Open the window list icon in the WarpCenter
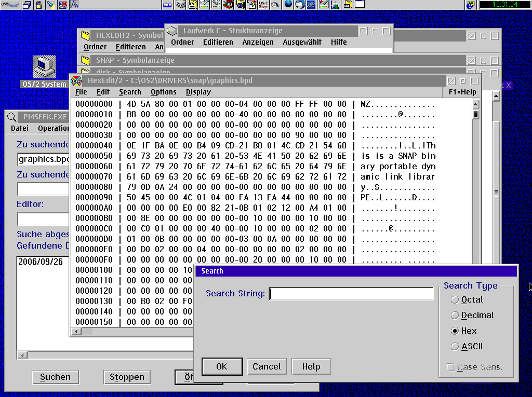Viewport: 532px width, 397px height. [x=27, y=4]
